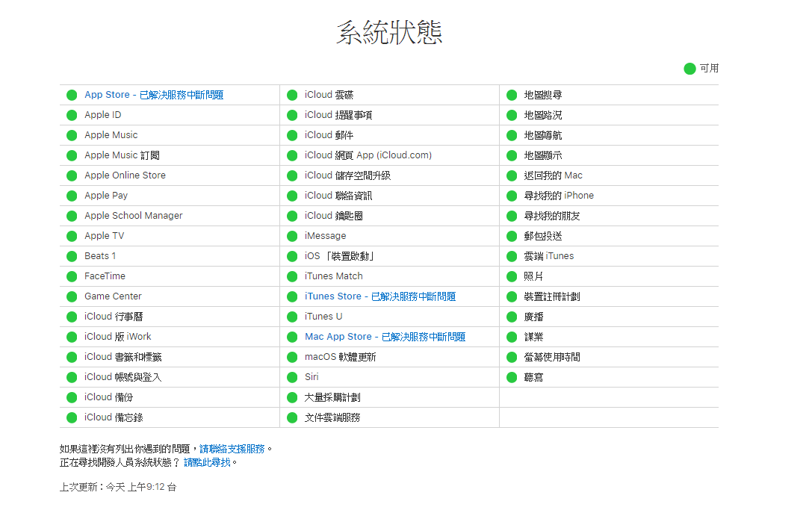The image size is (812, 510).
Task: Select the 裝置註冊計劃 row text
Action: (x=552, y=296)
